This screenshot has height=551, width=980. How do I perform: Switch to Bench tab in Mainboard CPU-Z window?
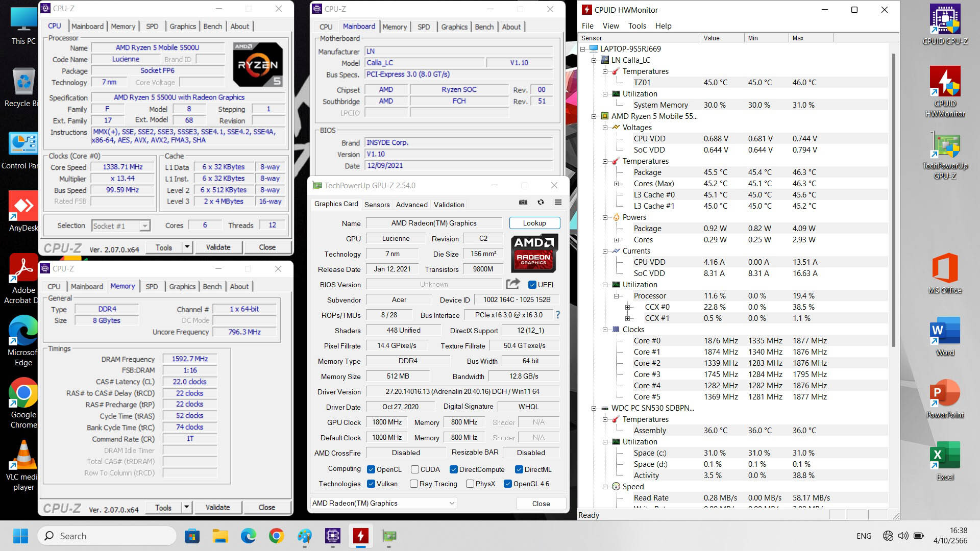point(484,27)
